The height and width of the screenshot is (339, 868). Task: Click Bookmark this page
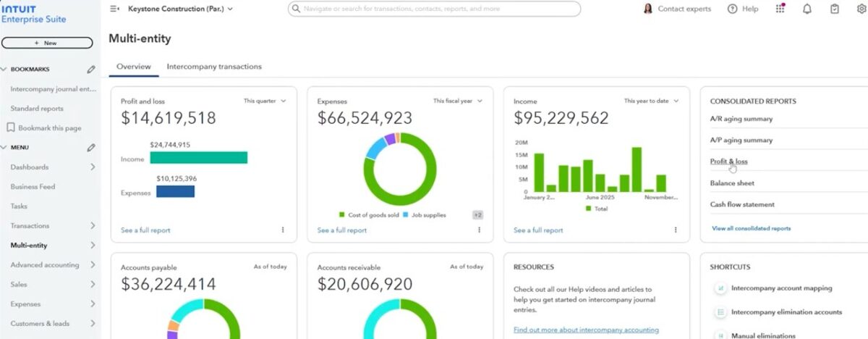(50, 128)
